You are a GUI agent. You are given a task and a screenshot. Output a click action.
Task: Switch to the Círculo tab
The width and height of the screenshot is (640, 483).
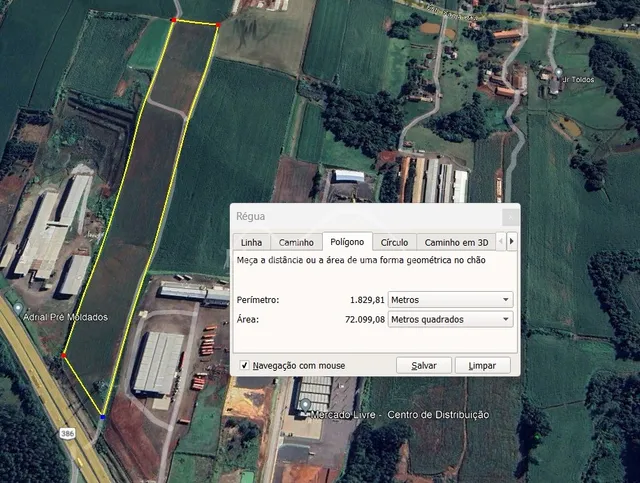click(x=394, y=242)
